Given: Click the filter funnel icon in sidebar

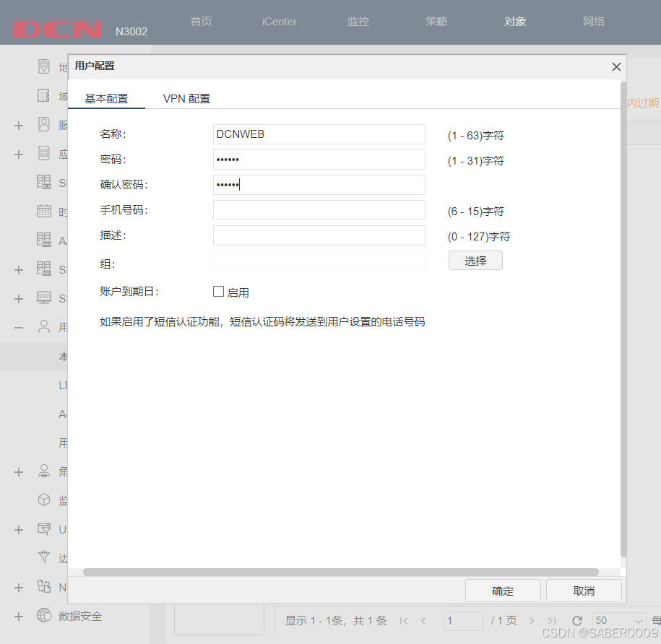Looking at the screenshot, I should point(43,558).
